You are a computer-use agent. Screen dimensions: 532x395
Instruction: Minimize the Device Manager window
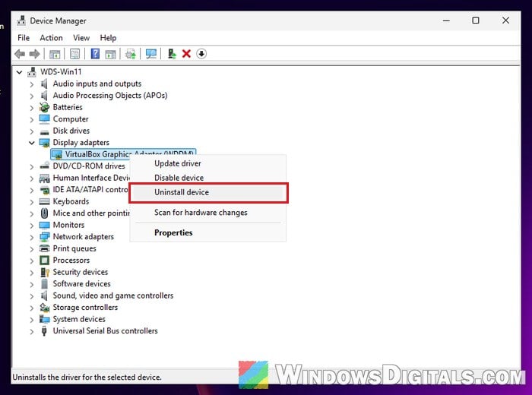tap(446, 21)
